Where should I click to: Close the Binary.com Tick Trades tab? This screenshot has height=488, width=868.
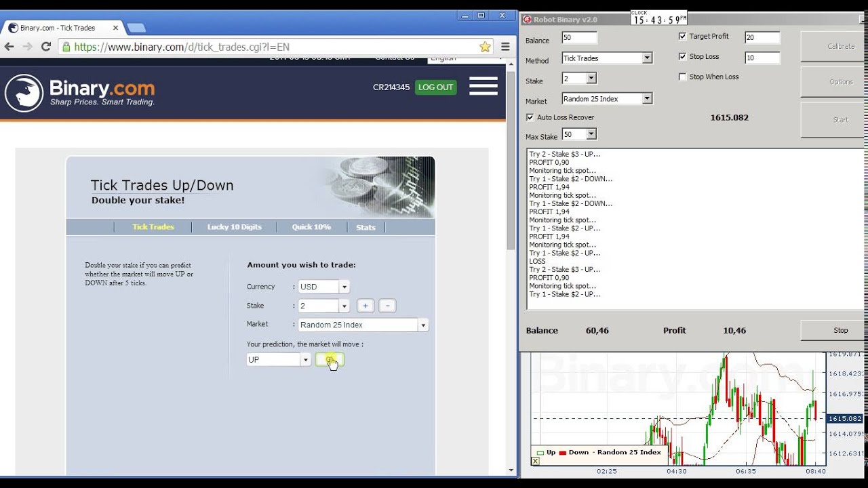tap(116, 28)
